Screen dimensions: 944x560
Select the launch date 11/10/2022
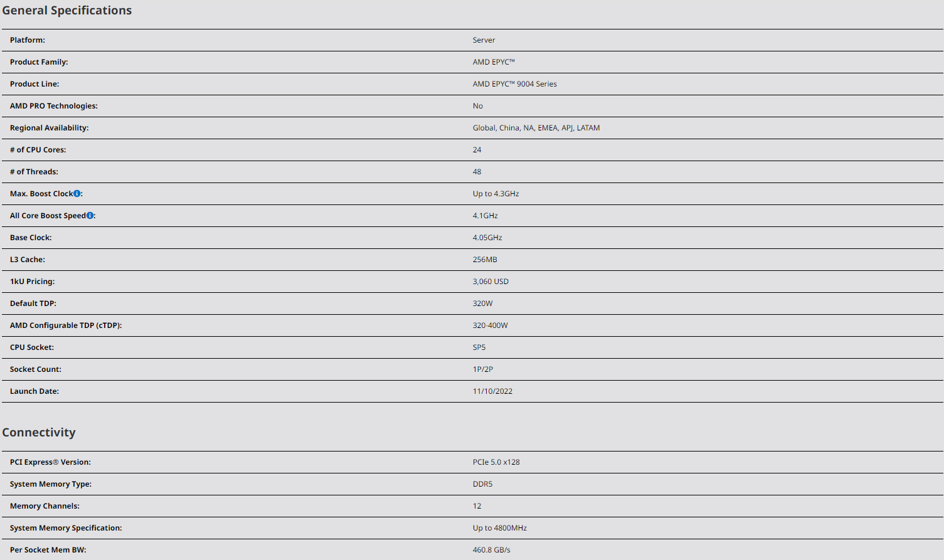pos(492,391)
